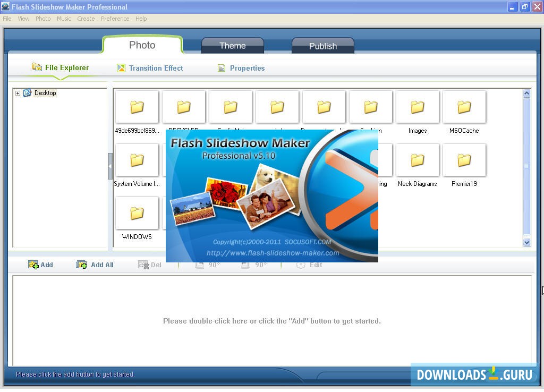
Task: Open the Properties sub-tab
Action: [241, 68]
